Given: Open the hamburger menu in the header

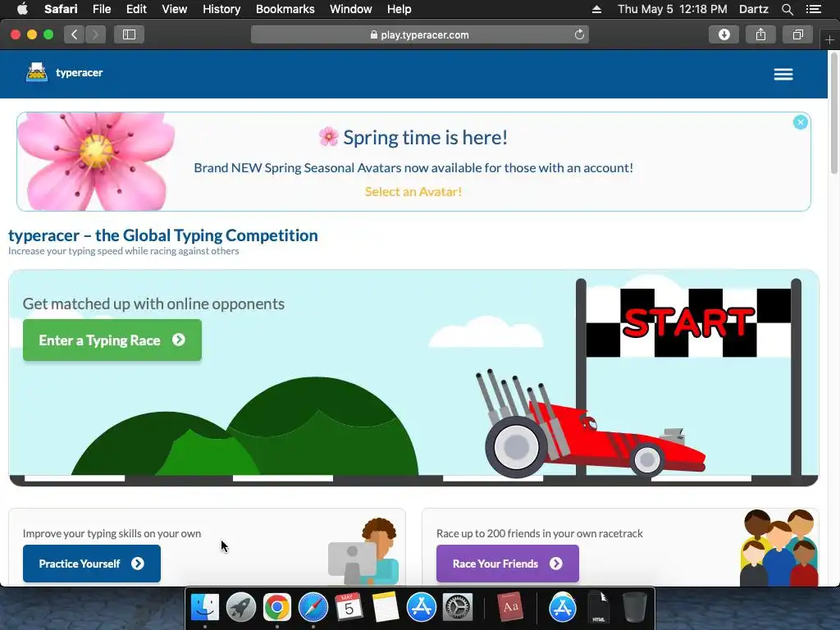Looking at the screenshot, I should [x=783, y=75].
